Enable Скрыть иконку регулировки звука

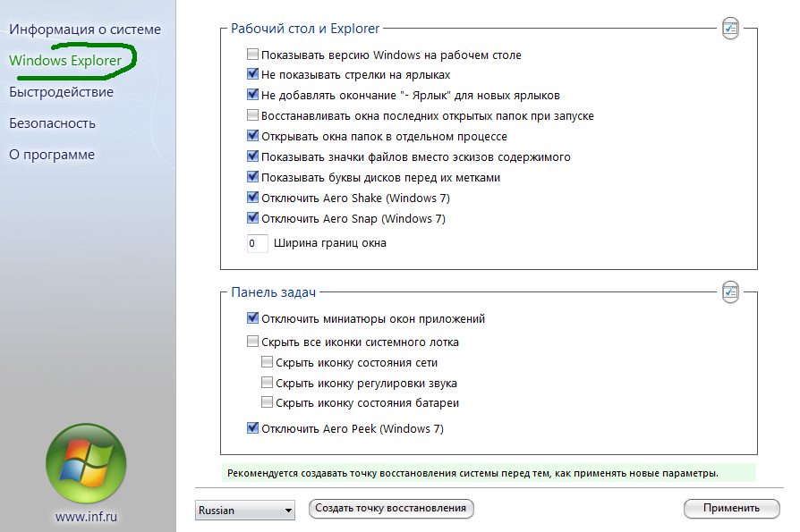(x=267, y=382)
